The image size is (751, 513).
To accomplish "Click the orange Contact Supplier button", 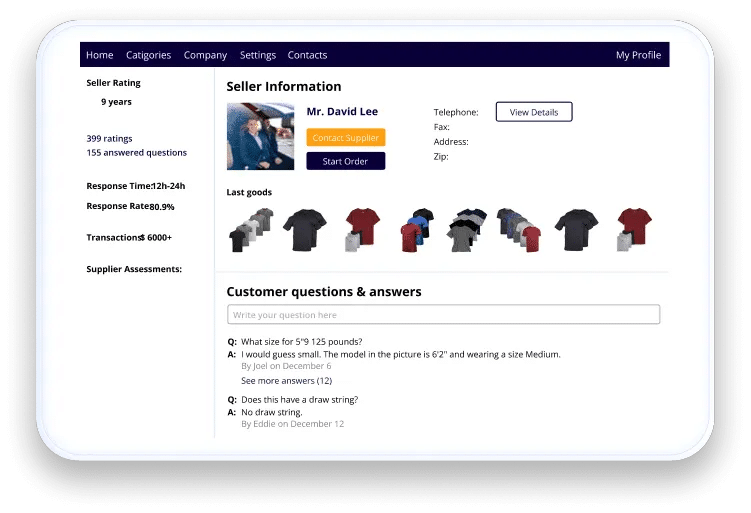I will [345, 138].
